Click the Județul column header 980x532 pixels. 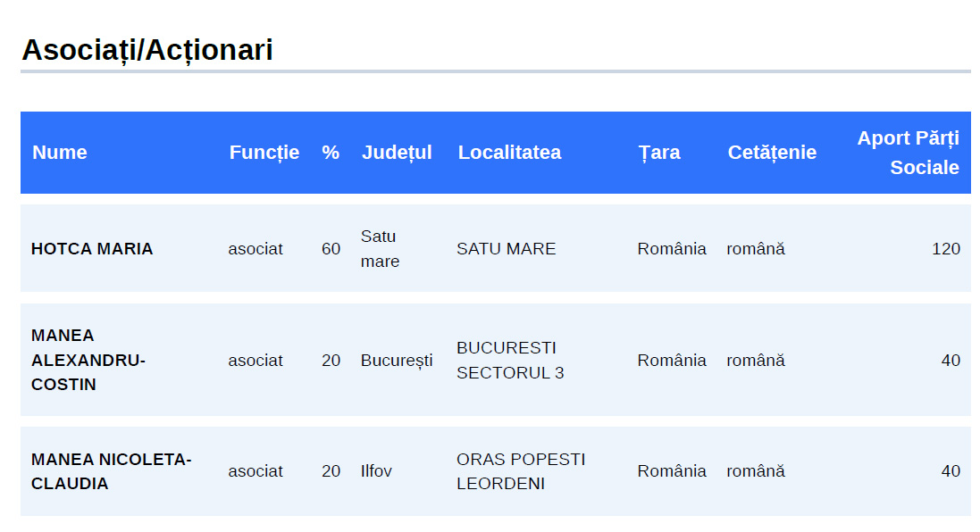coord(396,153)
